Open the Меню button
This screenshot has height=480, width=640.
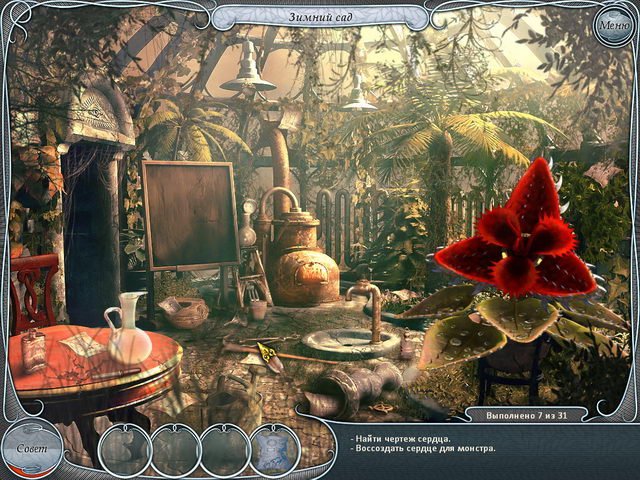click(612, 24)
